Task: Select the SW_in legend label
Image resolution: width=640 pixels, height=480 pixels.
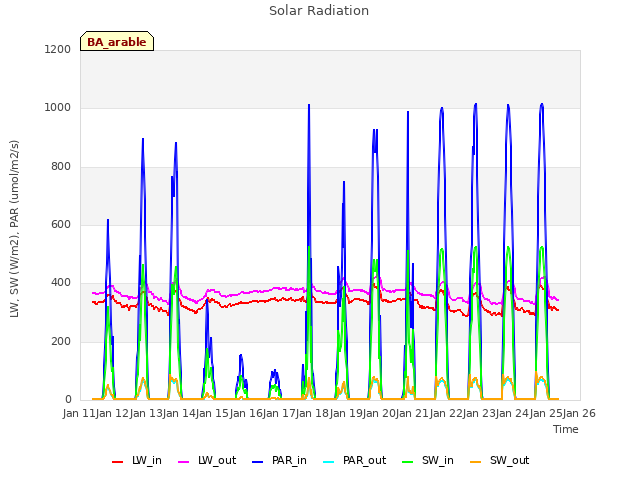Action: click(438, 460)
